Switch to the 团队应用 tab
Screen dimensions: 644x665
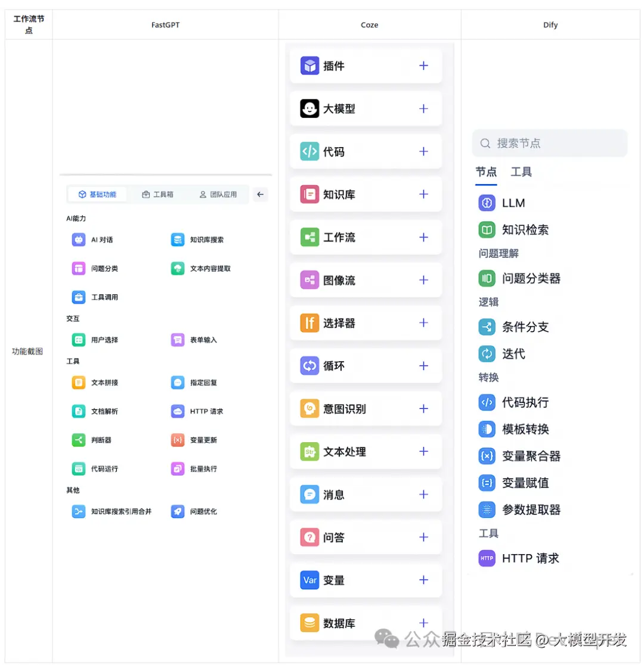pyautogui.click(x=218, y=194)
